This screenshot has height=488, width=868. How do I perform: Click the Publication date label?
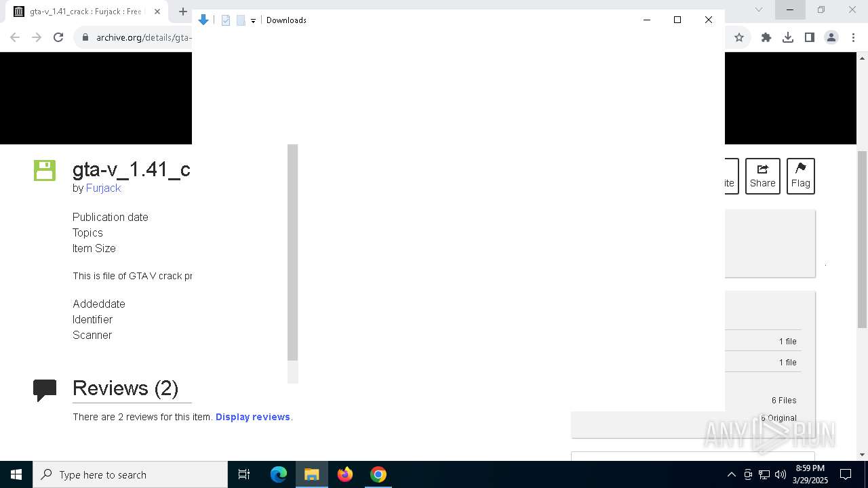click(x=111, y=217)
